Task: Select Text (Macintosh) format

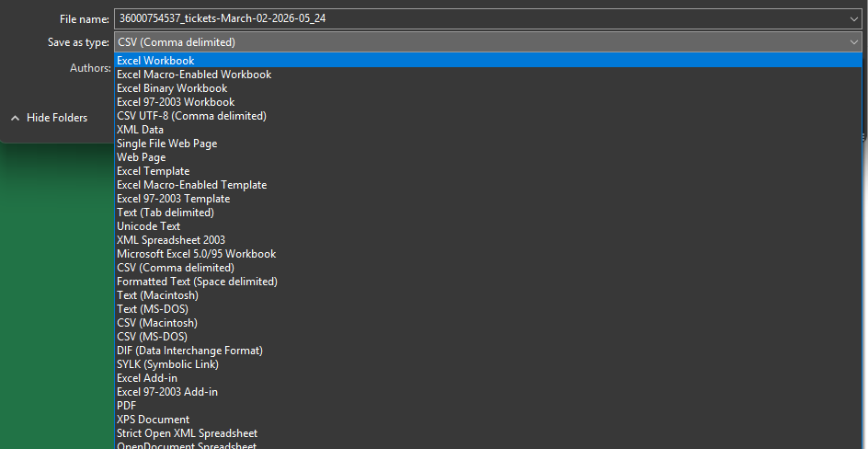Action: [487, 295]
